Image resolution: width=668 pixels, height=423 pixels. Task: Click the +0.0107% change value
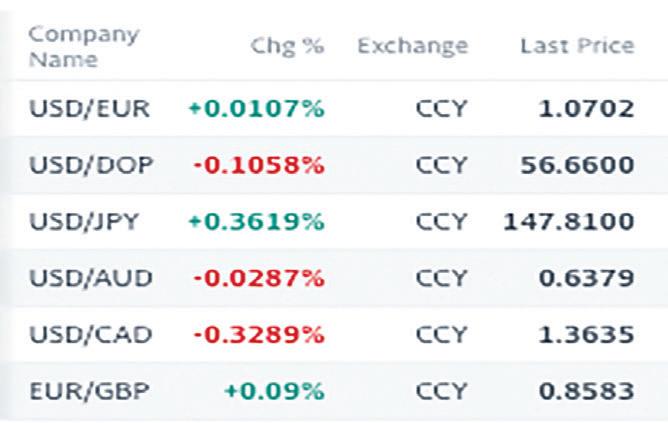255,109
